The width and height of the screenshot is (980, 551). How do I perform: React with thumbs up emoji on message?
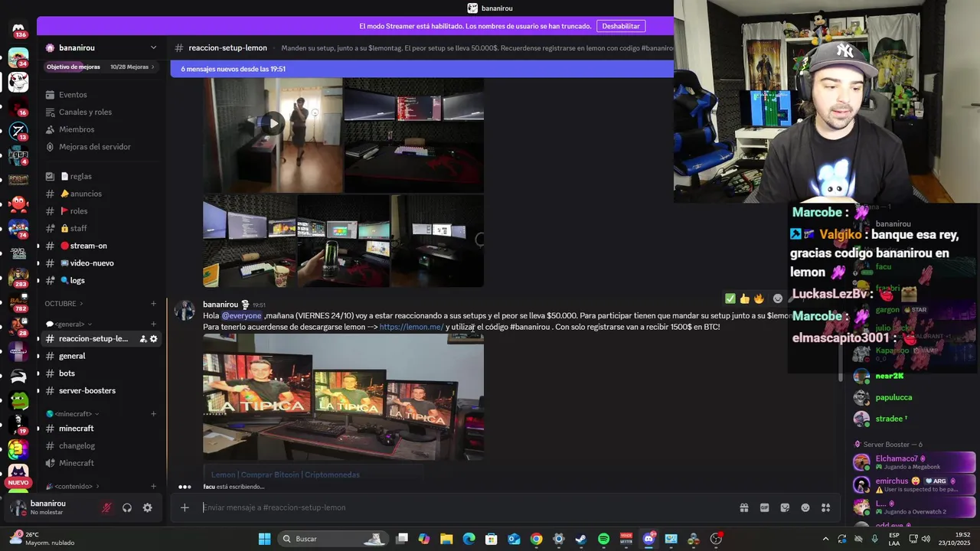pos(744,298)
